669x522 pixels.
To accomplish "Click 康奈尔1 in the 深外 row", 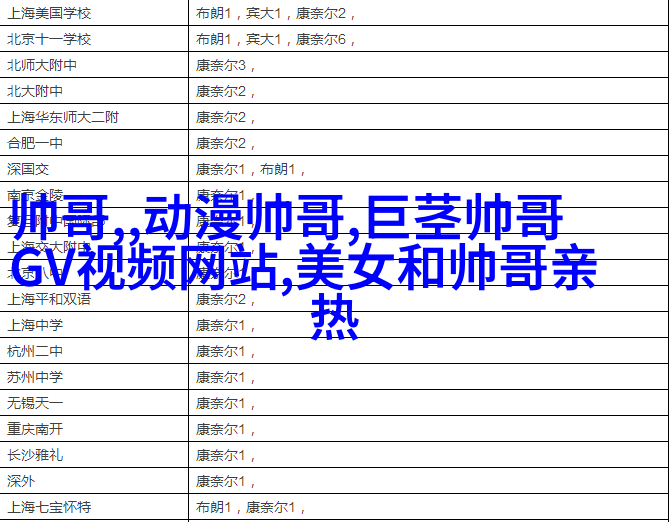I will point(428,481).
